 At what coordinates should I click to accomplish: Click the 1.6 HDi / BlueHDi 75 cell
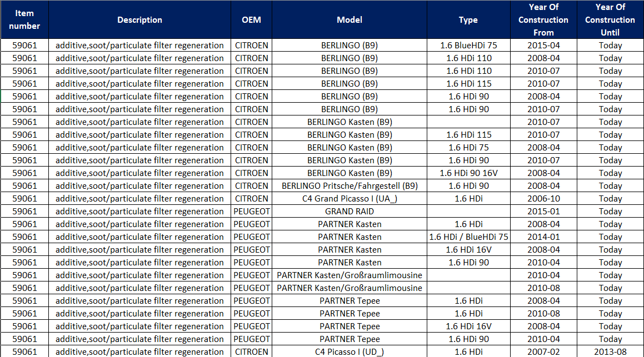point(468,237)
